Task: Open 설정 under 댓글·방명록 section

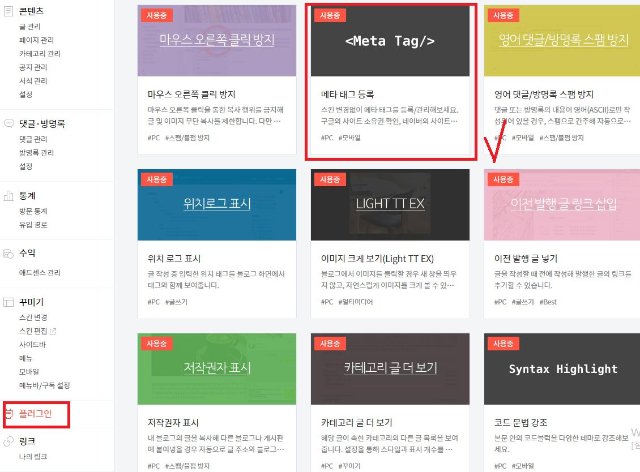Action: (x=26, y=166)
